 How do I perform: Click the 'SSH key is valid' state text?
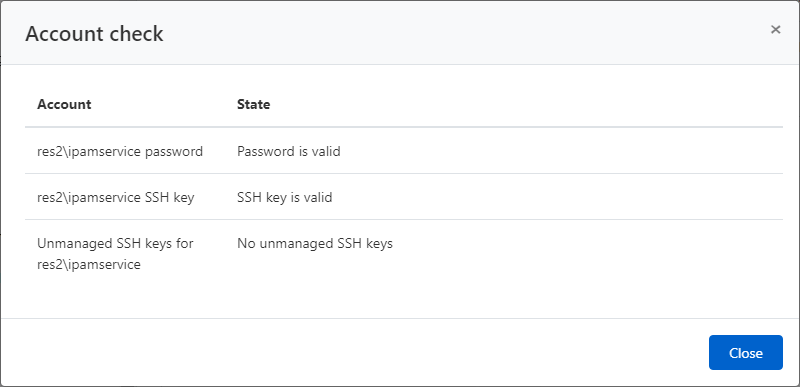pyautogui.click(x=285, y=197)
